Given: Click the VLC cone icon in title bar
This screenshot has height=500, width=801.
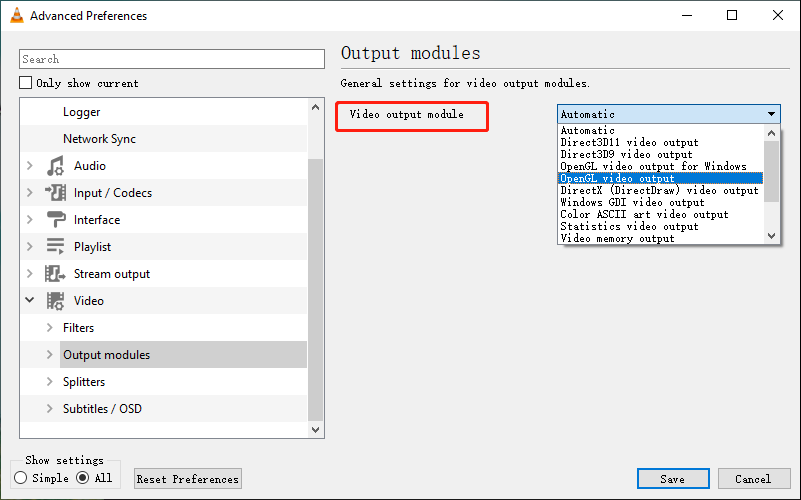Looking at the screenshot, I should [17, 15].
